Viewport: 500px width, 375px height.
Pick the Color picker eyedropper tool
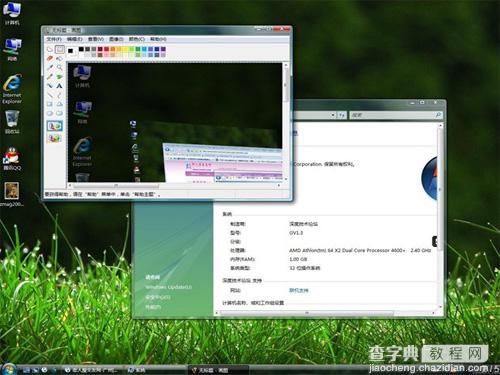pyautogui.click(x=50, y=68)
